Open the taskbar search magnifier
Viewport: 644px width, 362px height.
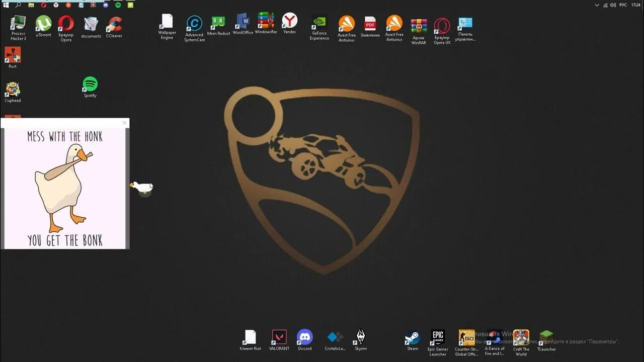click(x=18, y=5)
